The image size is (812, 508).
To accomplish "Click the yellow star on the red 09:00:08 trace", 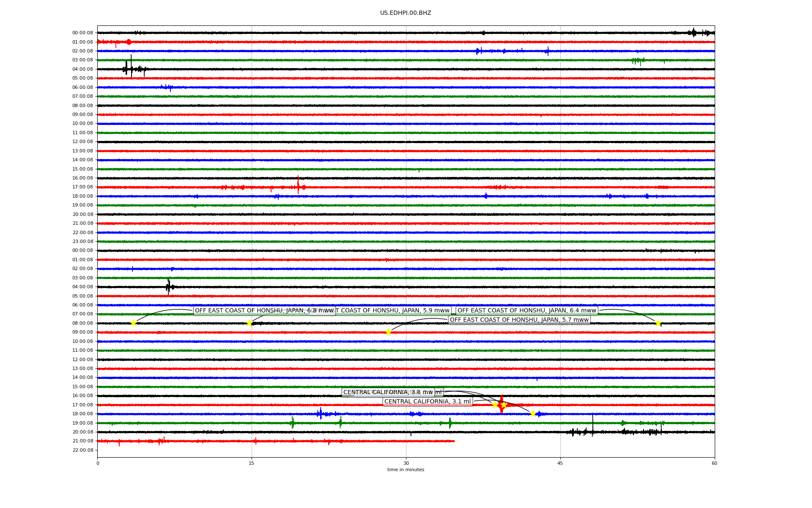I will click(x=388, y=332).
